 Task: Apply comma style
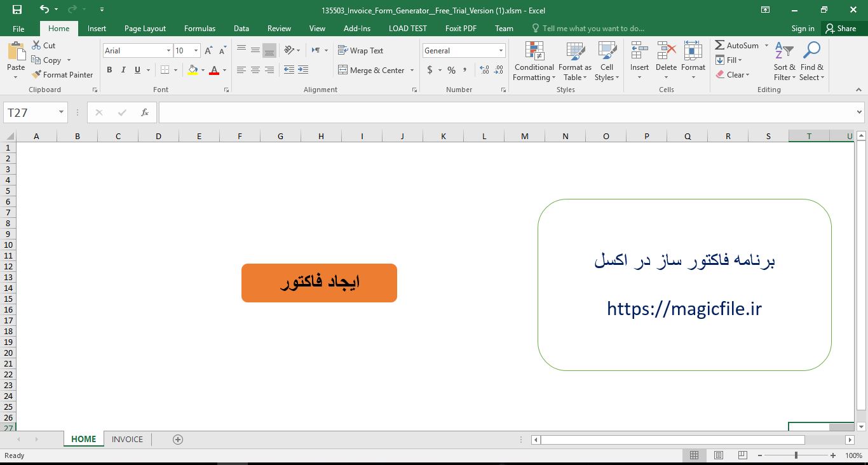(x=465, y=70)
